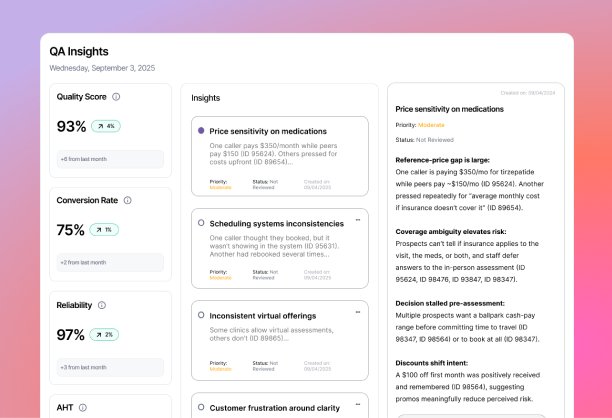
Task: Open the Price sensitivity on medications insight title
Action: 268,132
